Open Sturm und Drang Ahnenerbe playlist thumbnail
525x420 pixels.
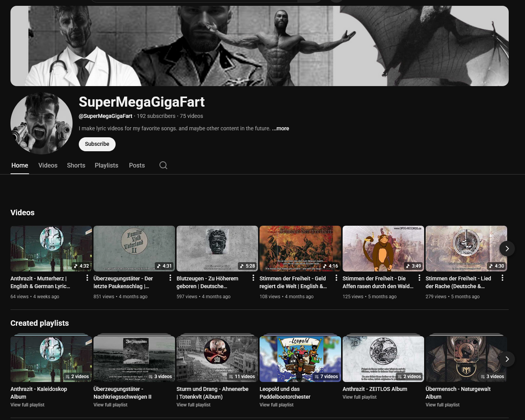pos(217,359)
